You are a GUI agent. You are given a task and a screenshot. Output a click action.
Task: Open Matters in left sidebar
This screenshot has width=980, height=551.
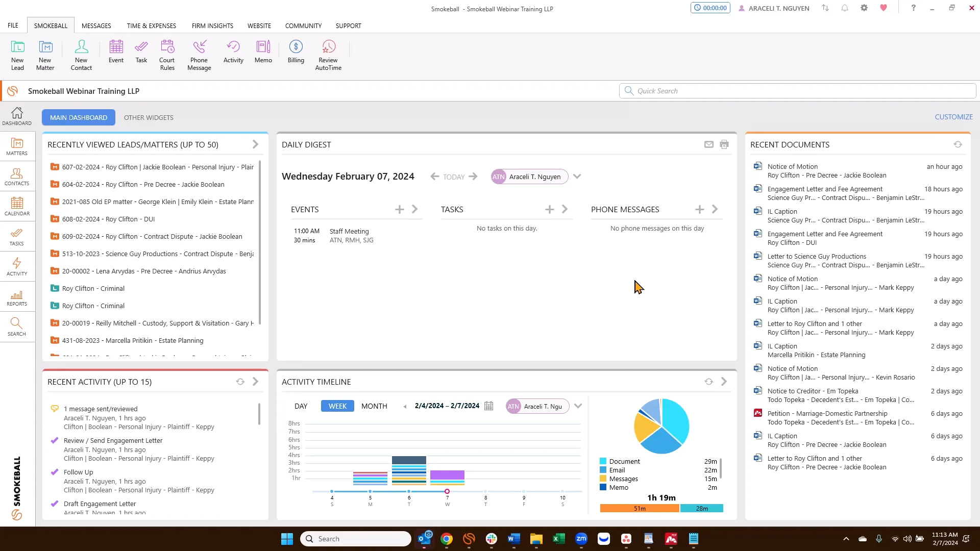[17, 147]
